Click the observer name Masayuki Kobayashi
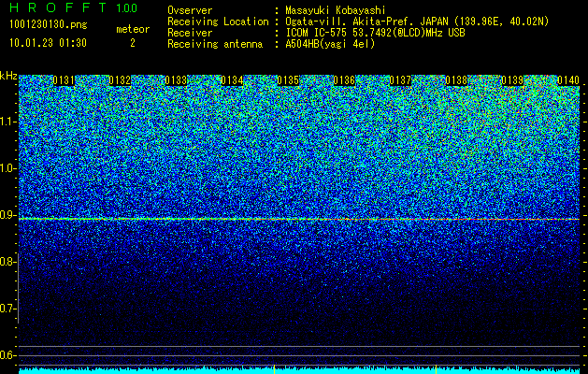This screenshot has width=588, height=374. tap(336, 10)
